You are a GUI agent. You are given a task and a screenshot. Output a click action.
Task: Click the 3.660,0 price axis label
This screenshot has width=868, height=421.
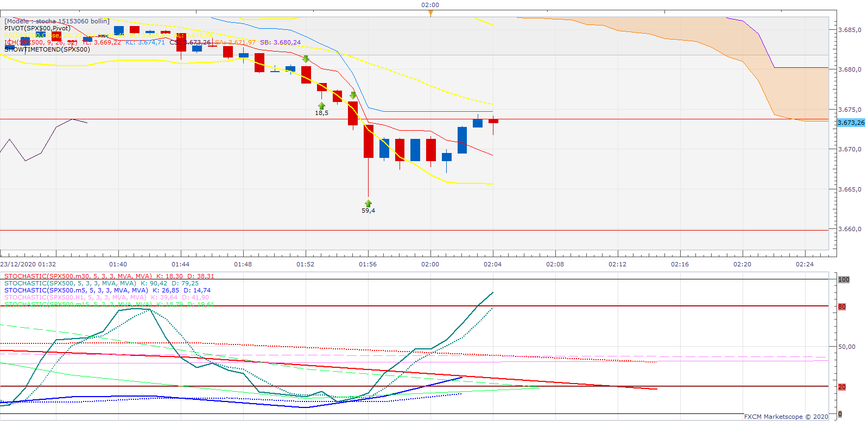pos(850,229)
